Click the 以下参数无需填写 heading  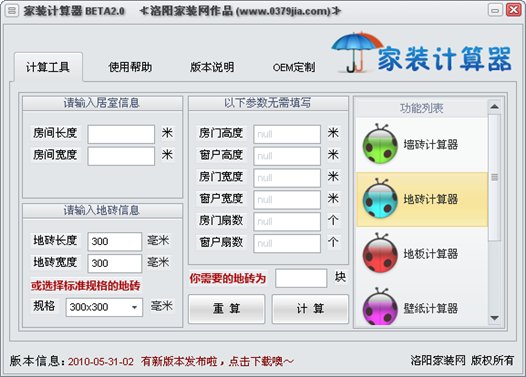(268, 103)
